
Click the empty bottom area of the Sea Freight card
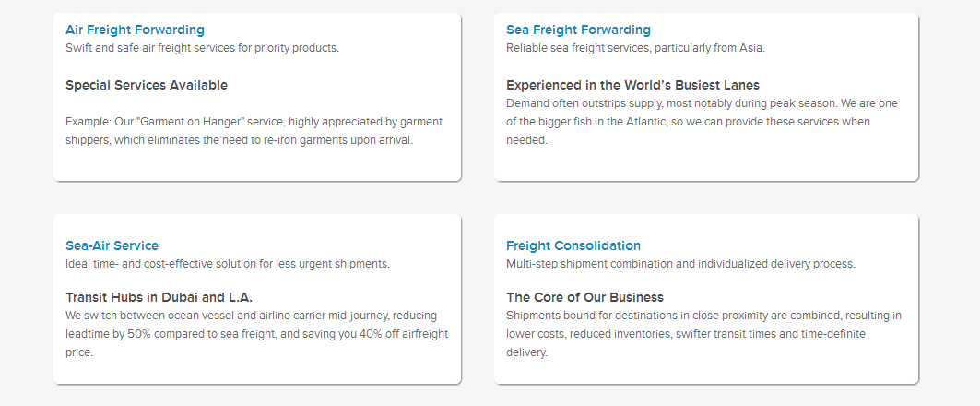coord(705,164)
